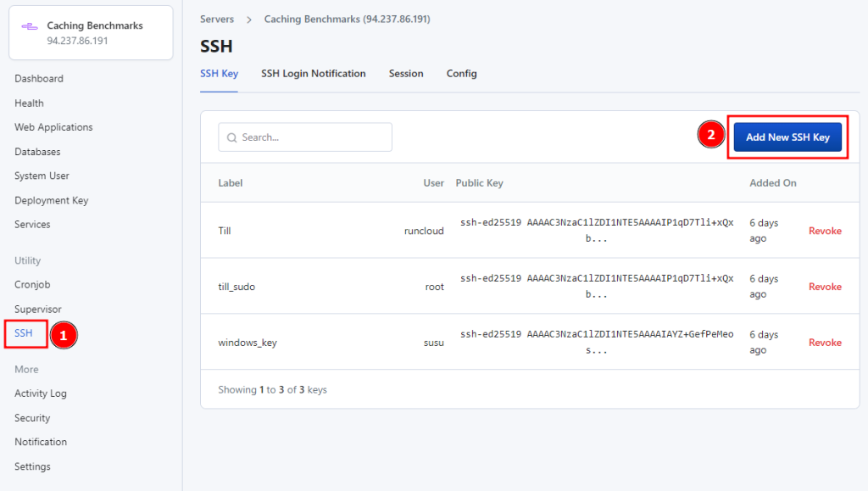This screenshot has width=868, height=491.
Task: Open server Settings in sidebar
Action: click(x=32, y=466)
